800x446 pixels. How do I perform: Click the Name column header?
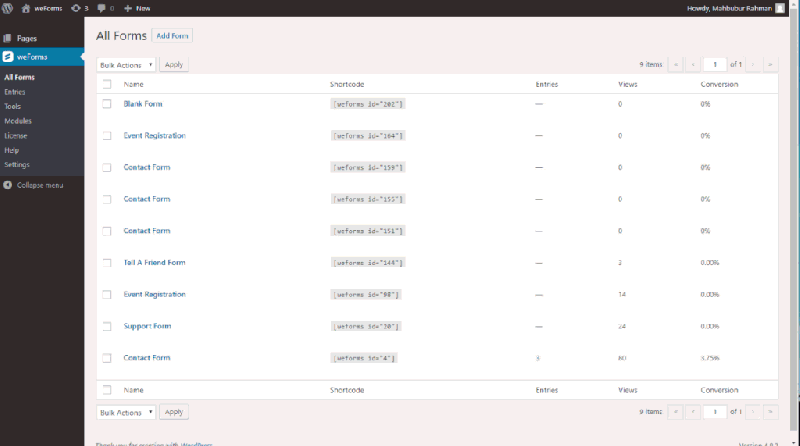[133, 84]
